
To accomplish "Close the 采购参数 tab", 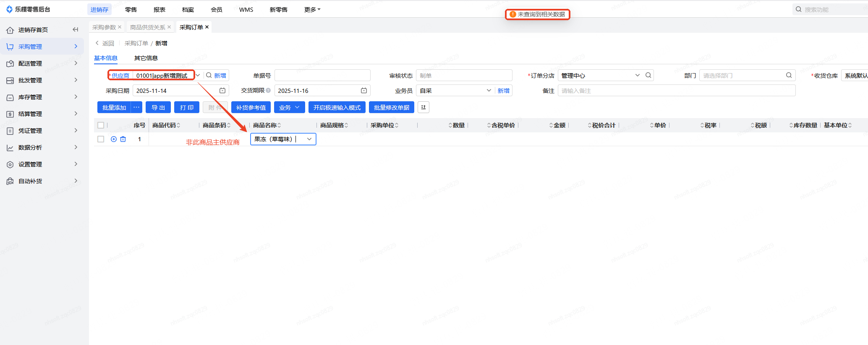I will pyautogui.click(x=120, y=27).
